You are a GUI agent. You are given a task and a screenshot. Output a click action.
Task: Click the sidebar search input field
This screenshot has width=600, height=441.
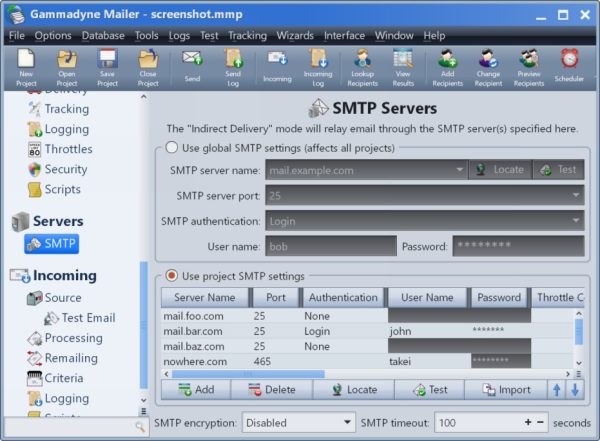pyautogui.click(x=70, y=427)
